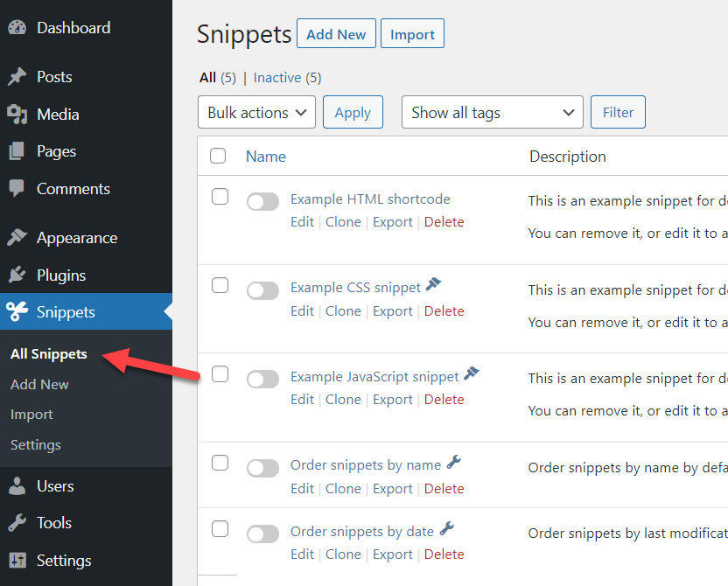Image resolution: width=728 pixels, height=586 pixels.
Task: Activate the Example HTML shortcode toggle
Action: pyautogui.click(x=262, y=202)
